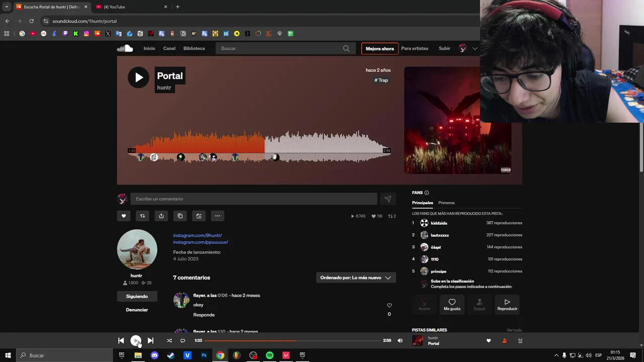Select the Principales fans tab

pyautogui.click(x=423, y=203)
